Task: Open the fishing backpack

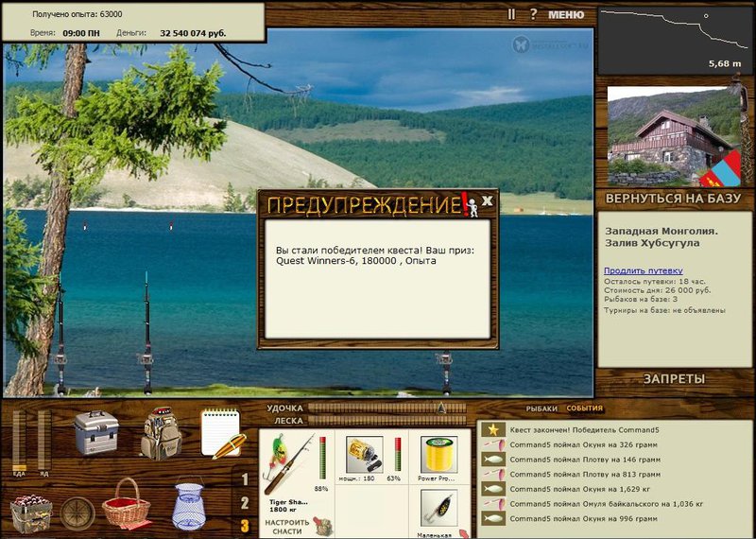Action: coord(161,433)
